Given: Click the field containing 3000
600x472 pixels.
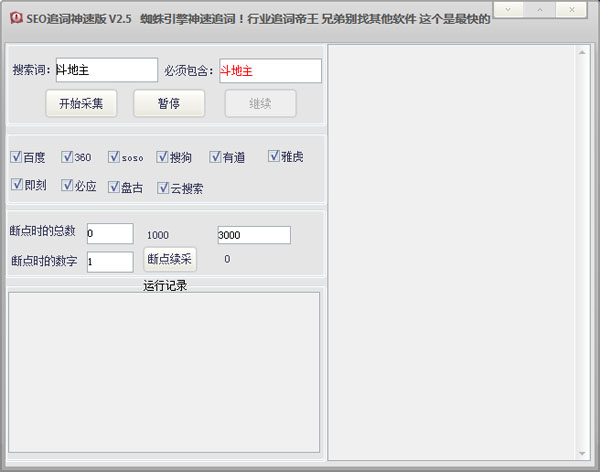Looking at the screenshot, I should click(x=254, y=235).
